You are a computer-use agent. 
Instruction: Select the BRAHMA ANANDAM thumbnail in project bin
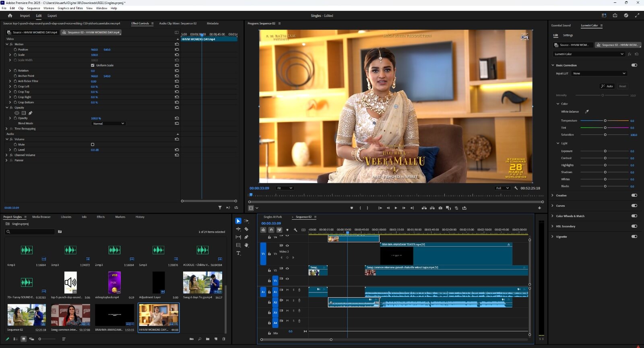pyautogui.click(x=114, y=315)
